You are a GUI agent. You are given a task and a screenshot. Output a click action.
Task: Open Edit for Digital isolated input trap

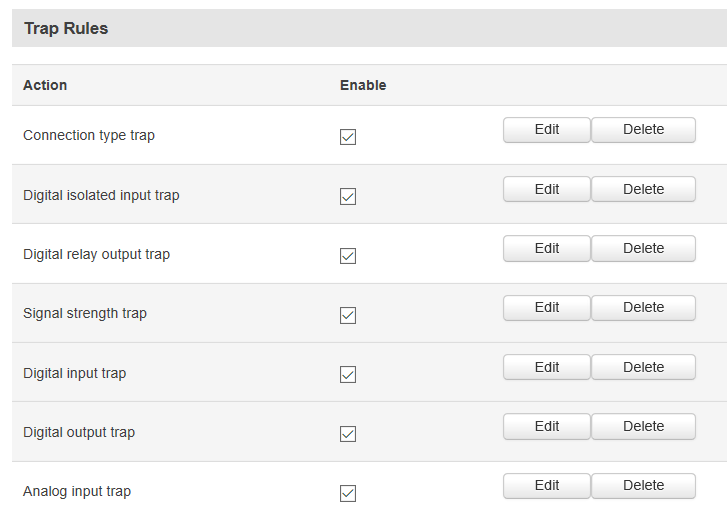pyautogui.click(x=546, y=189)
